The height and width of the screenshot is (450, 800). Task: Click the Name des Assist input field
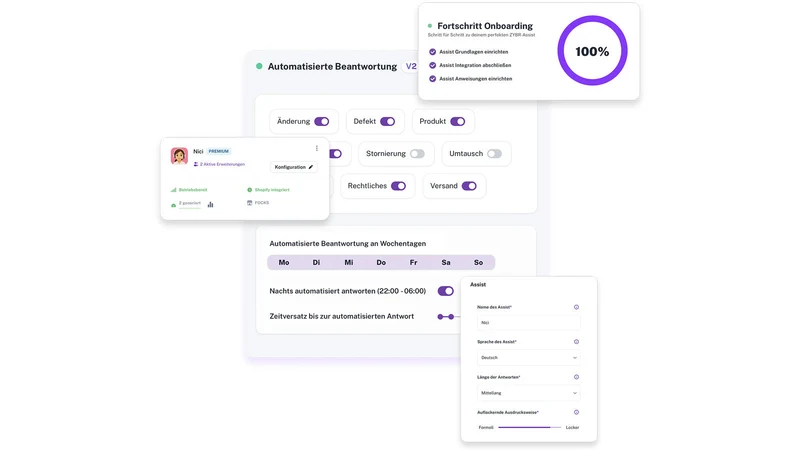point(528,322)
